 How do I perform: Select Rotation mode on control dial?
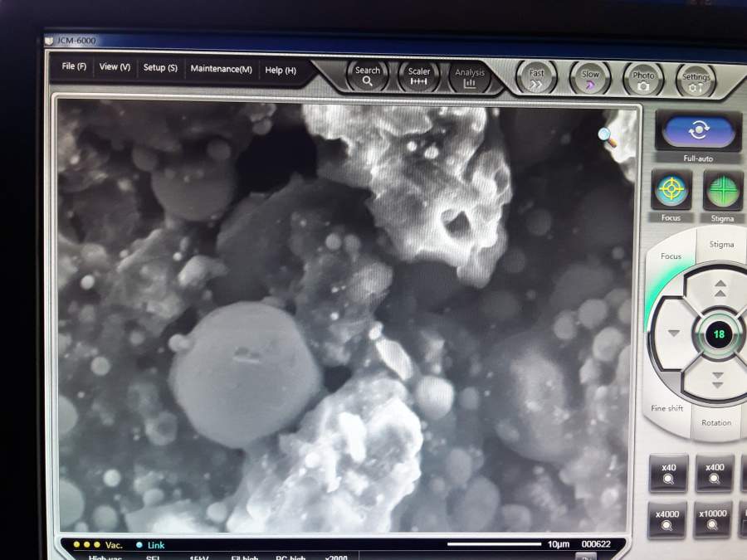pos(715,422)
